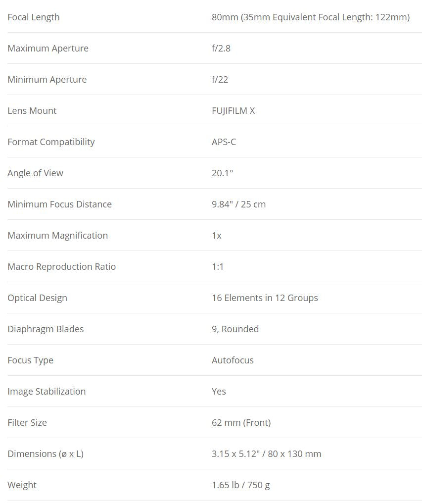Click the Lens Mount label
Image resolution: width=422 pixels, height=504 pixels.
click(32, 111)
